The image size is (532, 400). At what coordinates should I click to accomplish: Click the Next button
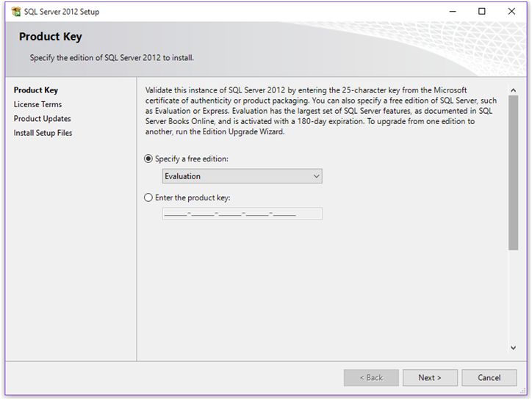430,378
